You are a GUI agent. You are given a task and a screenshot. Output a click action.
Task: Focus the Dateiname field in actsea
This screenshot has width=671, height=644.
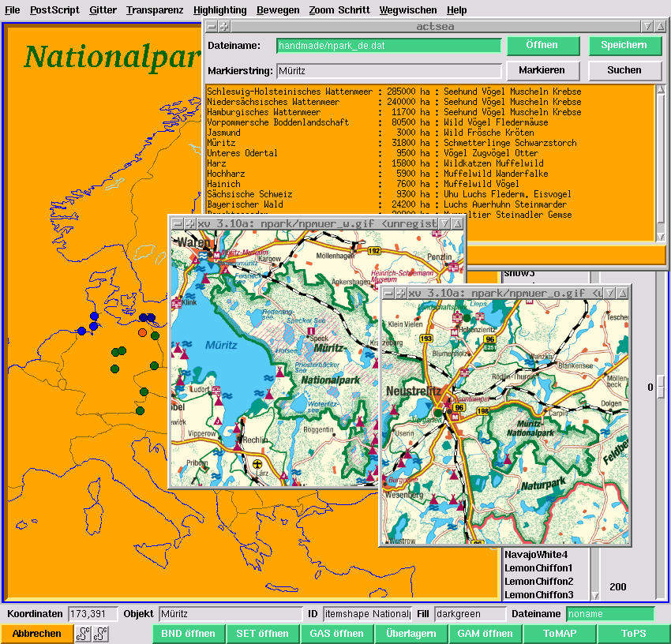[x=388, y=45]
